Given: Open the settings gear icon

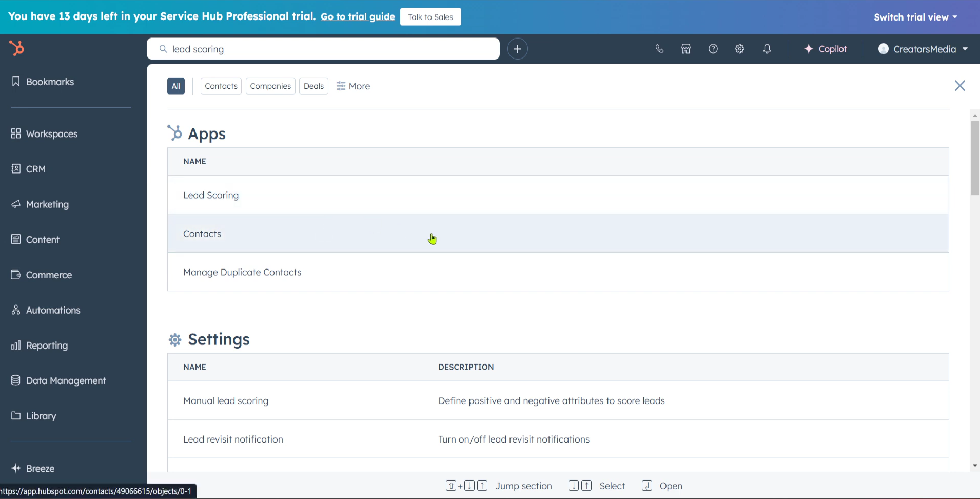Looking at the screenshot, I should tap(739, 49).
